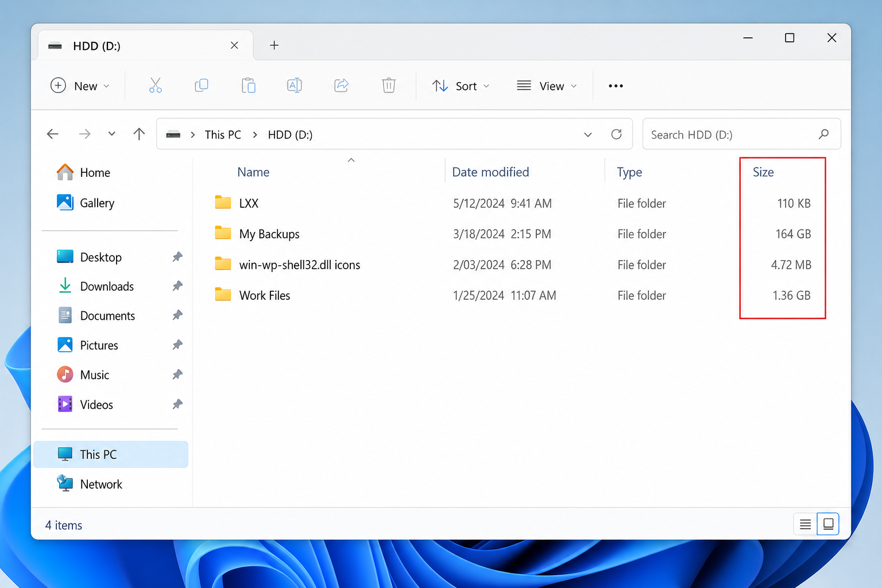Go forward with the right arrow
882x588 pixels.
(84, 134)
